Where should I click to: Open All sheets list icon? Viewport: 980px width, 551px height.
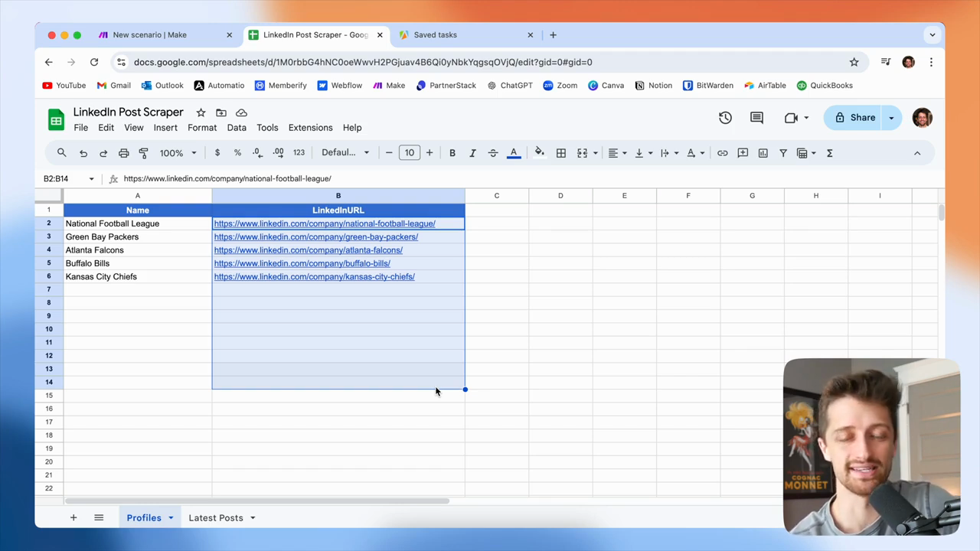(x=99, y=518)
